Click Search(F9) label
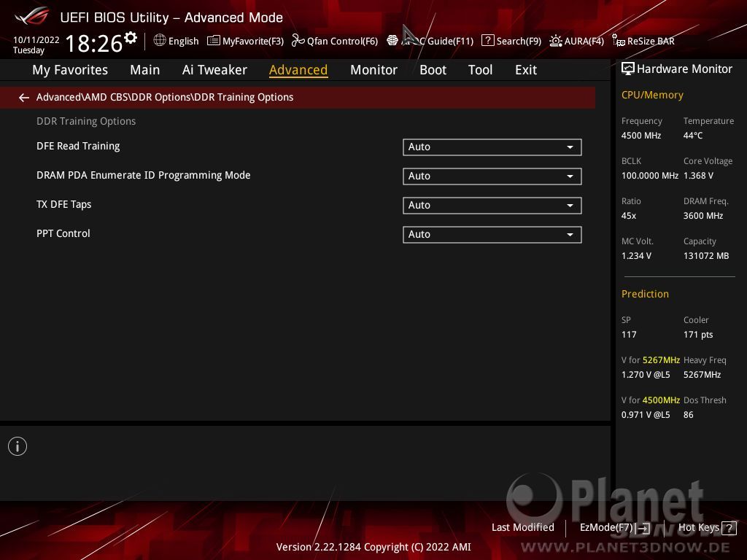Image resolution: width=747 pixels, height=560 pixels. pyautogui.click(x=519, y=42)
